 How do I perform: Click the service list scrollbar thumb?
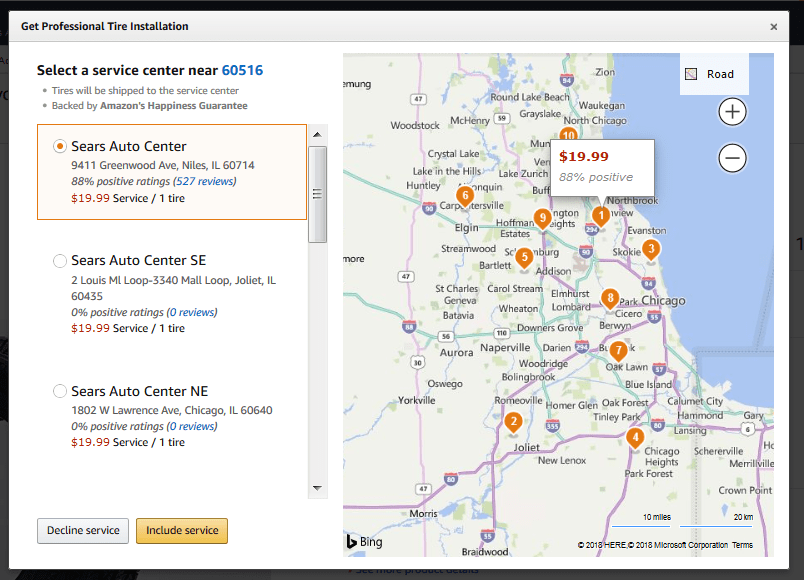(317, 194)
